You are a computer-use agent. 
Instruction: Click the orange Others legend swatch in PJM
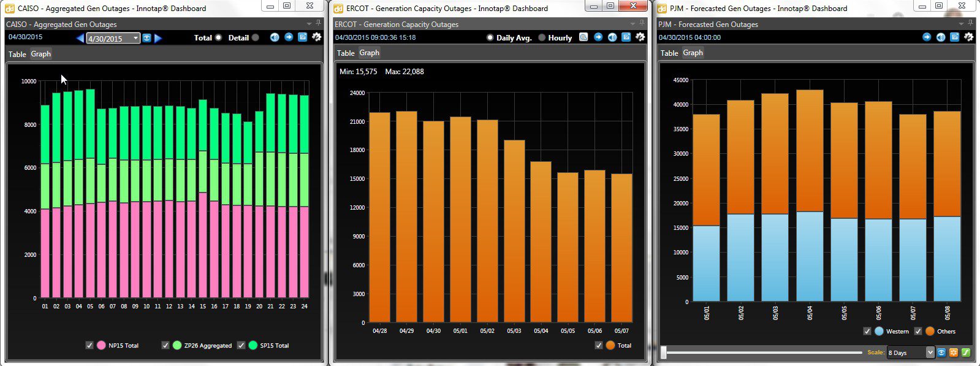930,331
